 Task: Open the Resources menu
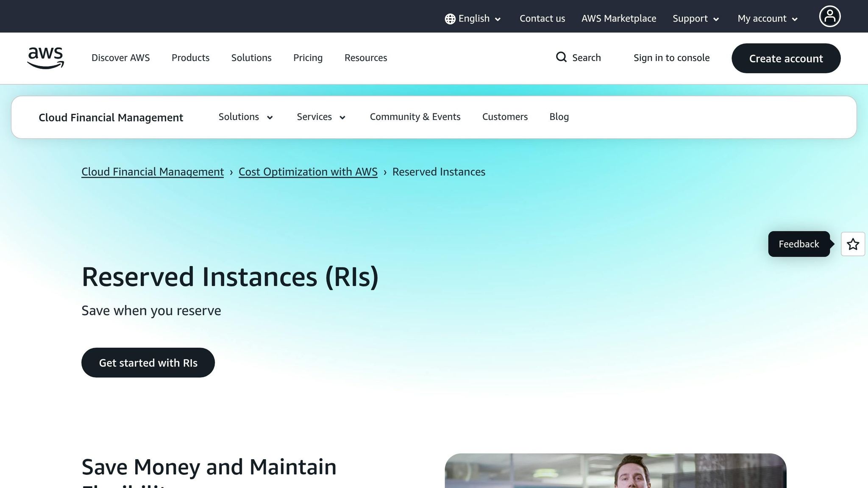tap(365, 58)
